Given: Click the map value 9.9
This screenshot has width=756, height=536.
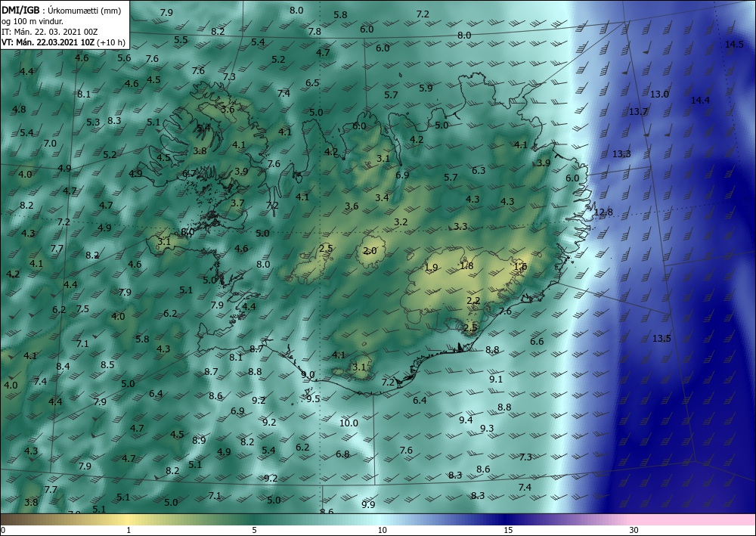Looking at the screenshot, I should point(368,505).
